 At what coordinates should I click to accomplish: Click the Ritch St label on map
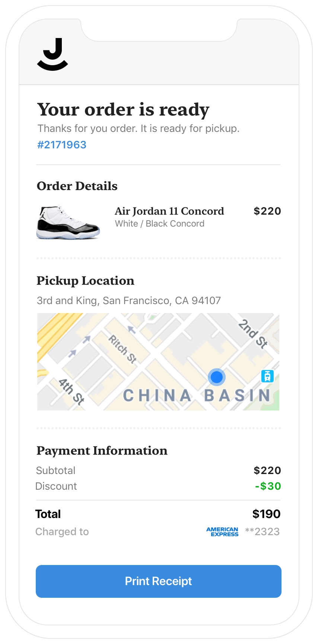(x=123, y=348)
